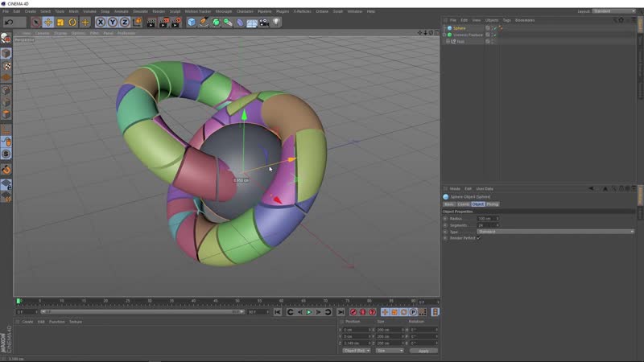This screenshot has width=644, height=362.
Task: Toggle Position keyframe recording icon
Action: (x=385, y=312)
